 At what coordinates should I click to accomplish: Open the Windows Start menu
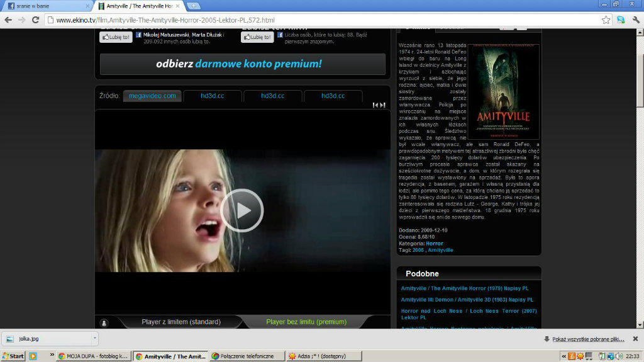13,356
